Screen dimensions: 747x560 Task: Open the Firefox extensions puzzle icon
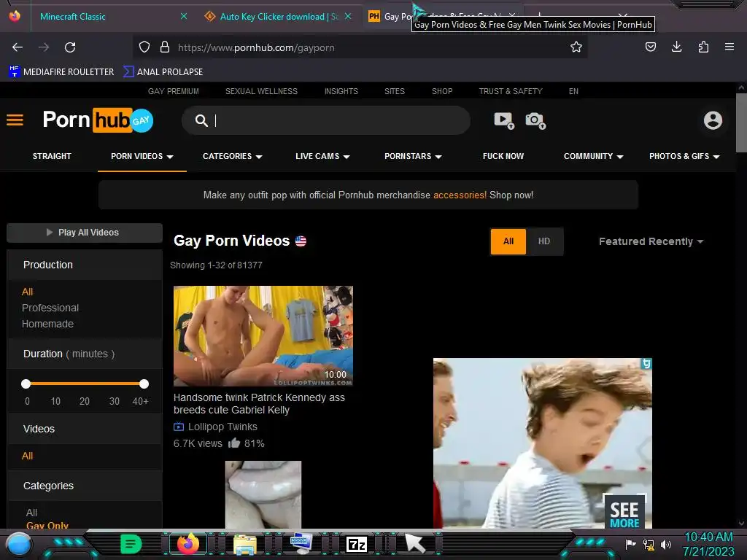pyautogui.click(x=703, y=47)
